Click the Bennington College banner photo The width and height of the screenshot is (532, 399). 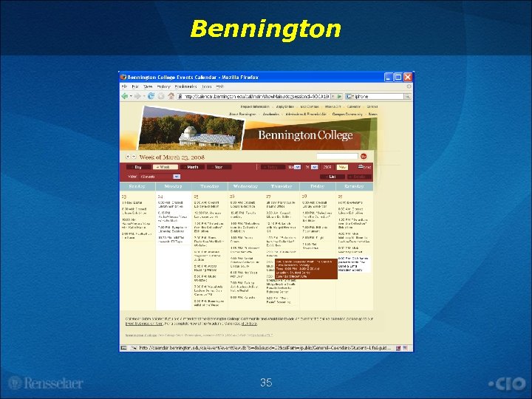[191, 129]
